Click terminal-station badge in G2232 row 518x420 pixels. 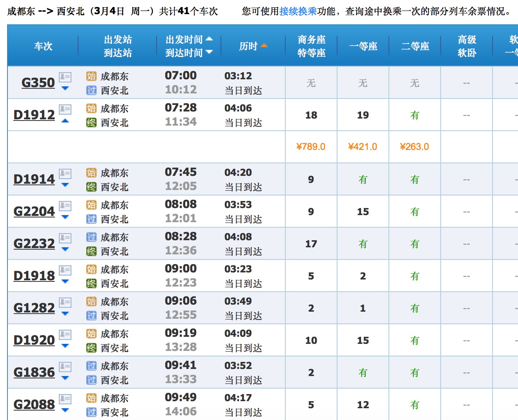pos(91,251)
